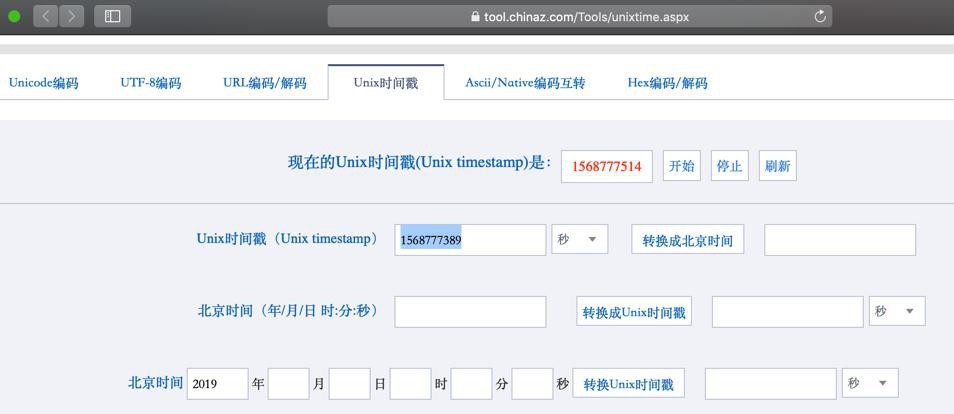The image size is (954, 414).
Task: Click the Unix timestamp field containing 1568777389
Action: click(470, 240)
